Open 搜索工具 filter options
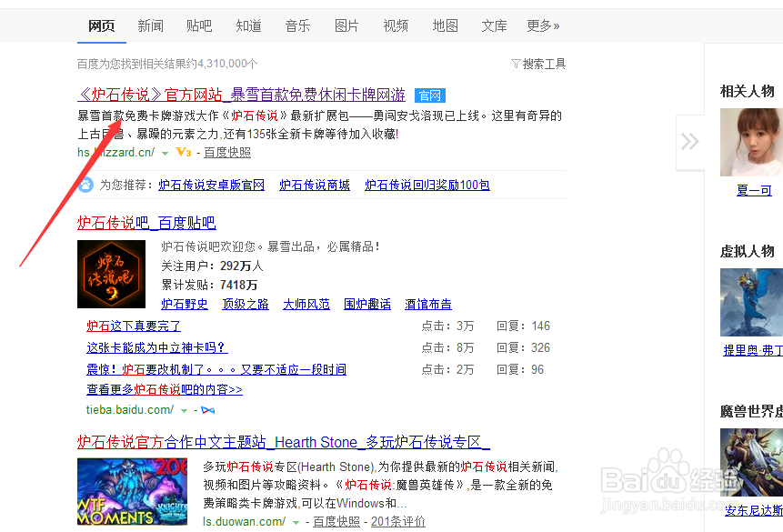The height and width of the screenshot is (532, 783). coord(538,64)
